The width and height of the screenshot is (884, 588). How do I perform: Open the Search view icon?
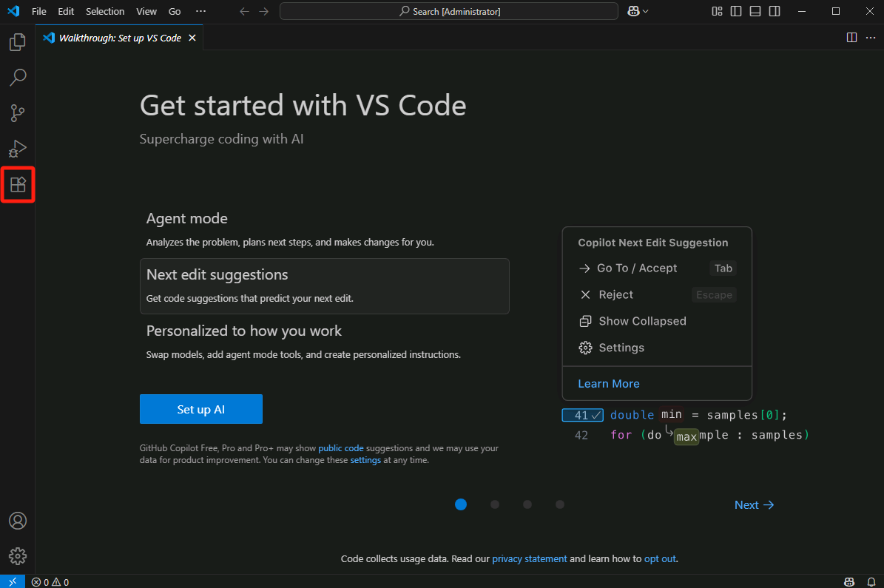[x=18, y=77]
